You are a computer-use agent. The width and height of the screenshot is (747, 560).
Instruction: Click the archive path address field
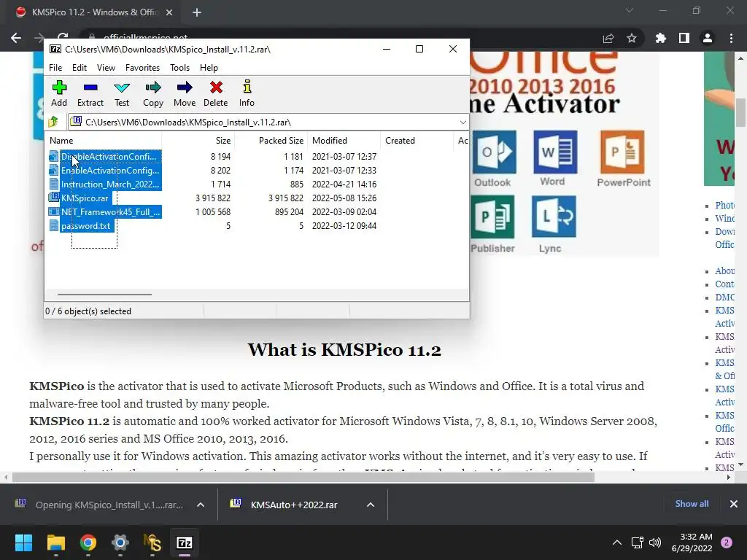[x=268, y=122]
